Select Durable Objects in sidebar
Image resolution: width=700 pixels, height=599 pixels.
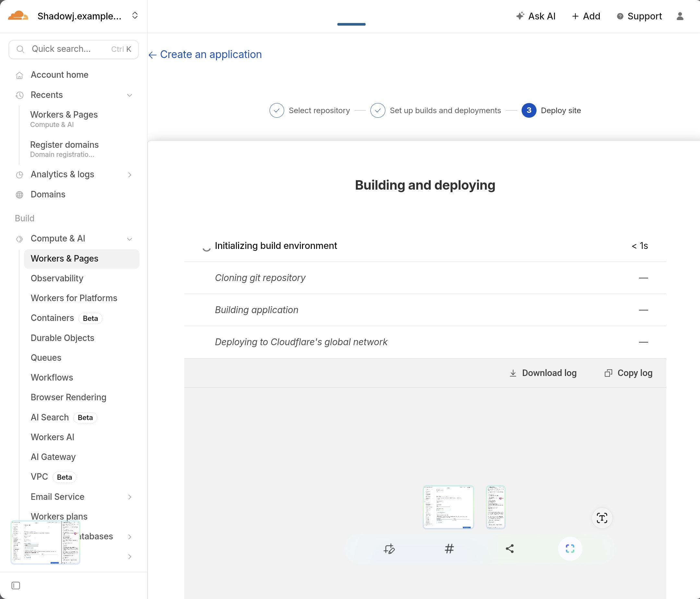point(62,338)
